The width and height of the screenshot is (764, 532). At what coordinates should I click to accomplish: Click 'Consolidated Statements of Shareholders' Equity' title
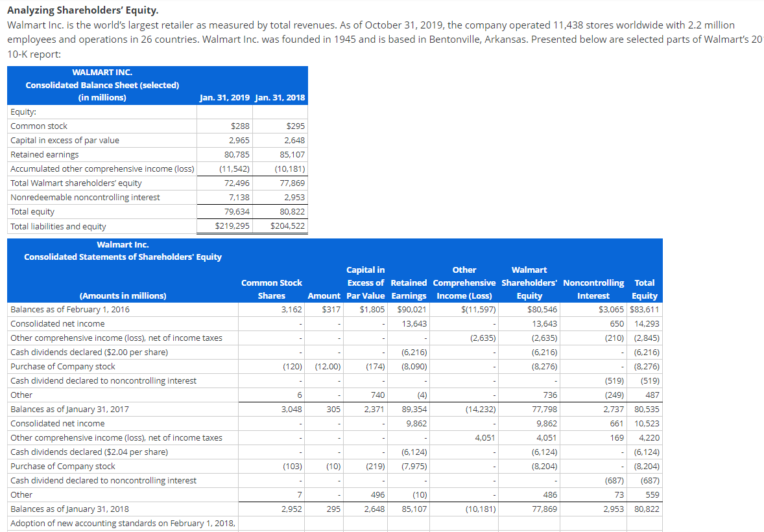[123, 257]
